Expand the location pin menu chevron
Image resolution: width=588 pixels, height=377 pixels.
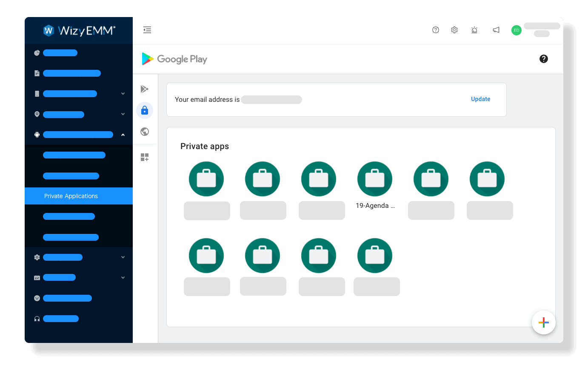tap(123, 114)
